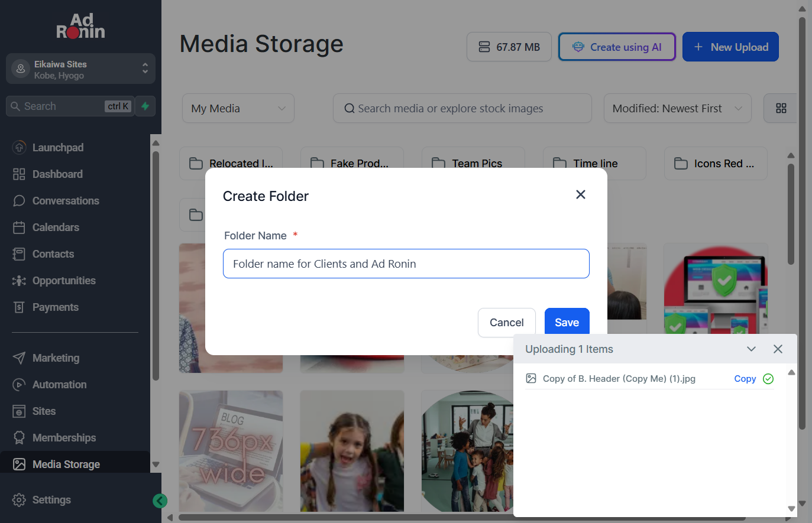The image size is (812, 523).
Task: Click the Ad Ronin logo
Action: pyautogui.click(x=80, y=27)
